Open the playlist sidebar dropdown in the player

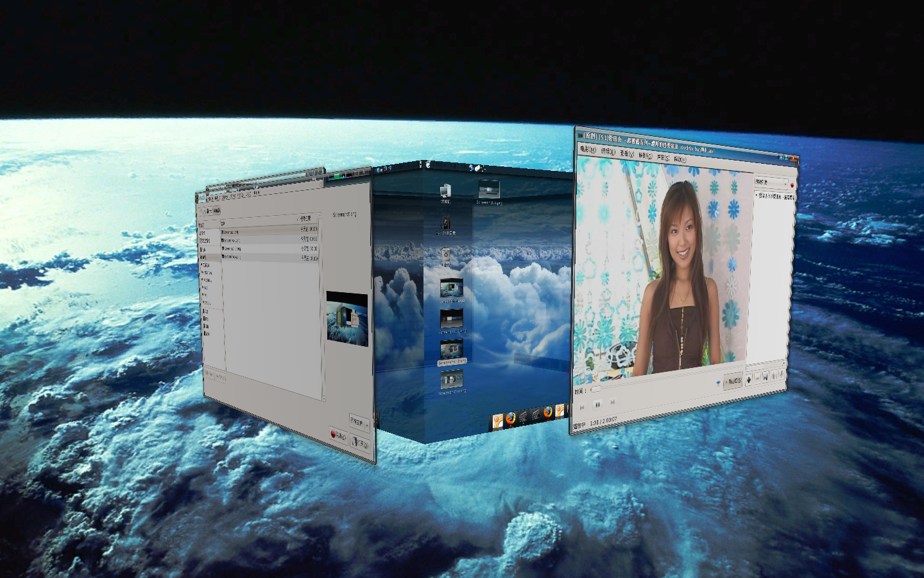771,182
